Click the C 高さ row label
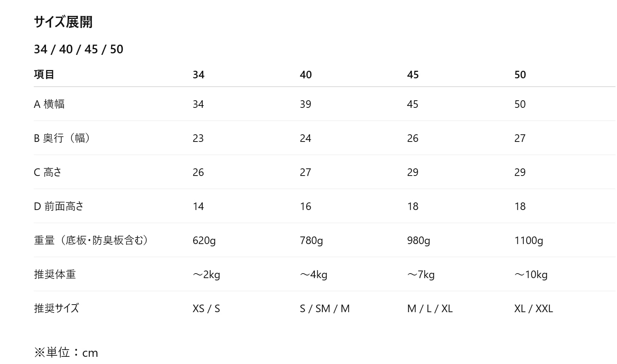Screen dimensions: 617x364 (48, 172)
